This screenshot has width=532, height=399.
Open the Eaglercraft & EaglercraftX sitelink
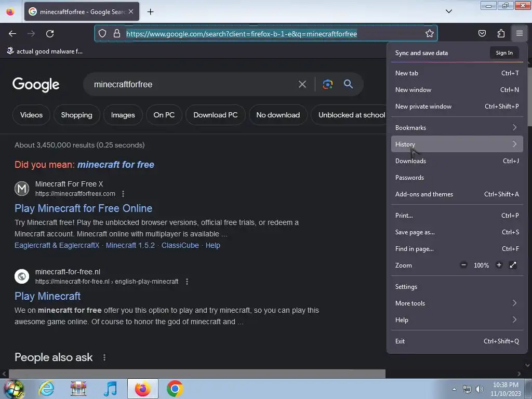[x=57, y=245]
